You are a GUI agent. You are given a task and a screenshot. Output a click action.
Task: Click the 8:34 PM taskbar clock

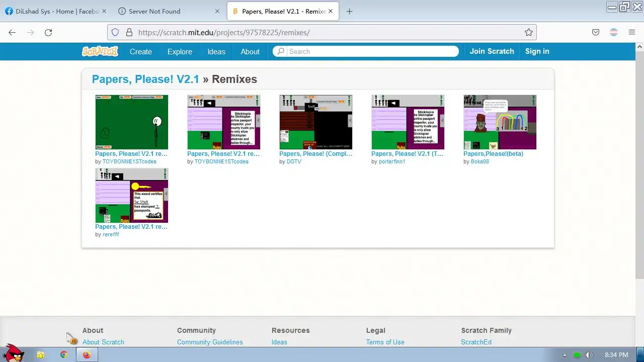click(616, 355)
